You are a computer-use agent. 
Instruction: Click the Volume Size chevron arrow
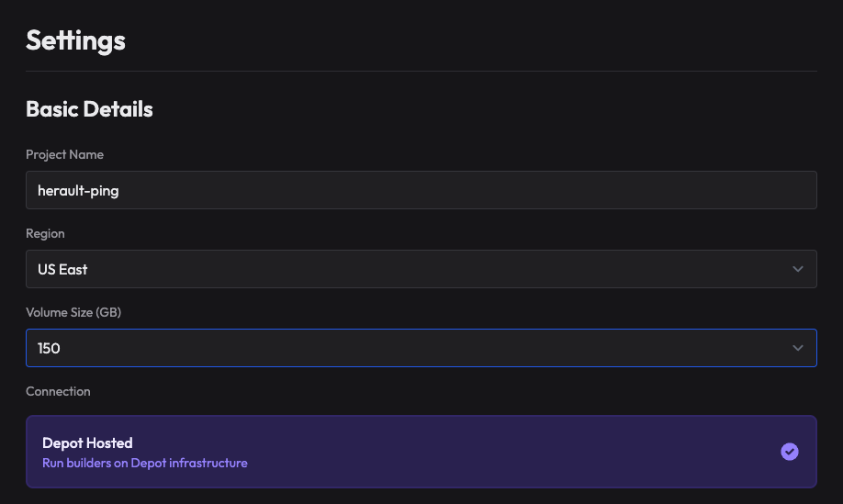pyautogui.click(x=797, y=348)
